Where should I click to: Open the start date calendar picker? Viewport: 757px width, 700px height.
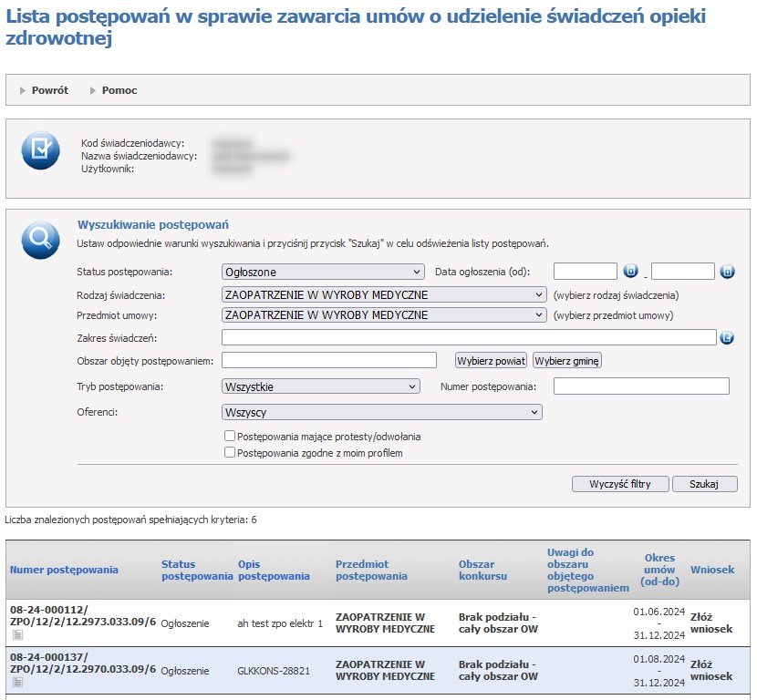630,272
